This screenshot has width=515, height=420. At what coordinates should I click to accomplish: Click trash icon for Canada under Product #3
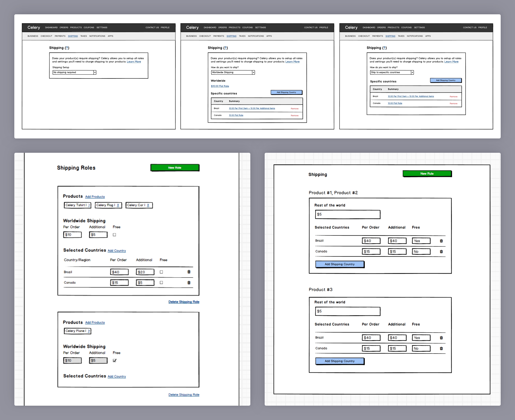click(x=441, y=348)
